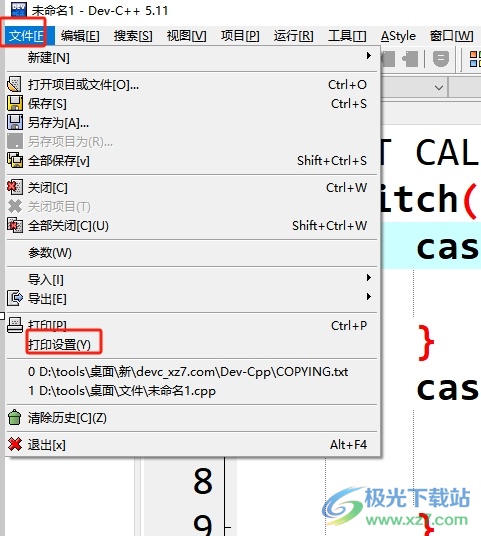The width and height of the screenshot is (481, 536).
Task: Choose 保存[S] menu entry
Action: point(192,104)
